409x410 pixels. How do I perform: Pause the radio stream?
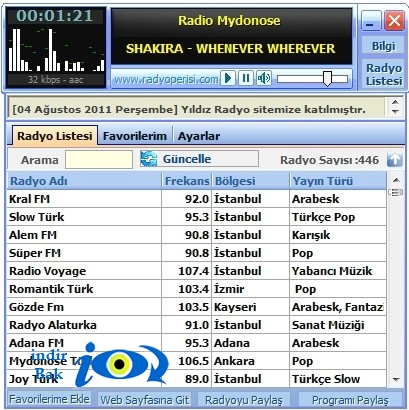pyautogui.click(x=246, y=79)
